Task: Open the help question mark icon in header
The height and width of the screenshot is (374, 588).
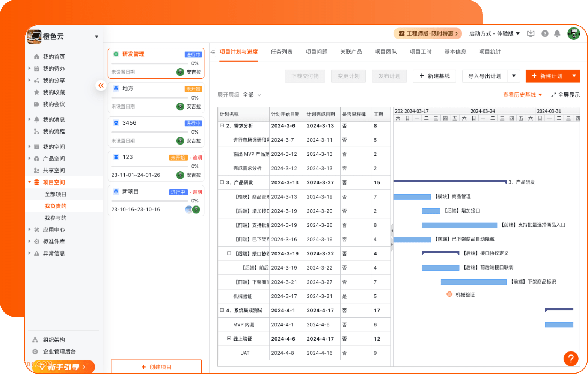Action: click(x=545, y=34)
